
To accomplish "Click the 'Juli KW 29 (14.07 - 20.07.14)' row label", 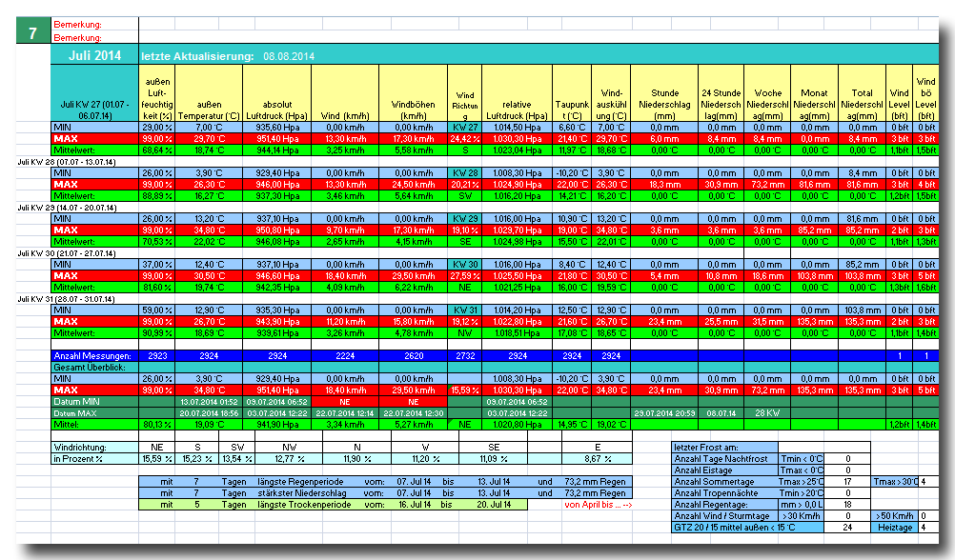I will click(67, 208).
